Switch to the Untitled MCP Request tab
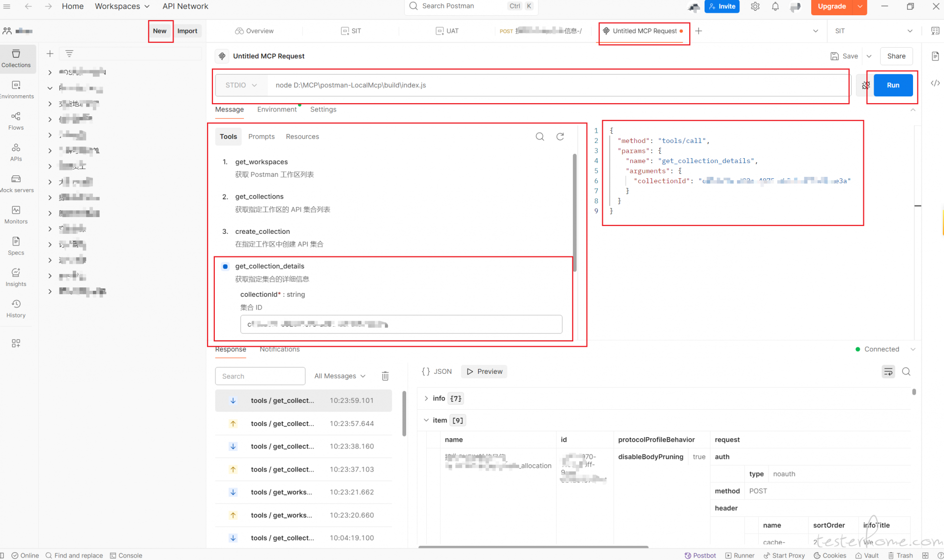This screenshot has height=560, width=944. coord(644,31)
